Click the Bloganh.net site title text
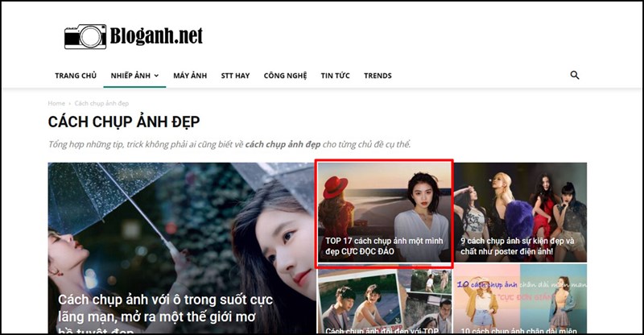The image size is (644, 335). 156,36
